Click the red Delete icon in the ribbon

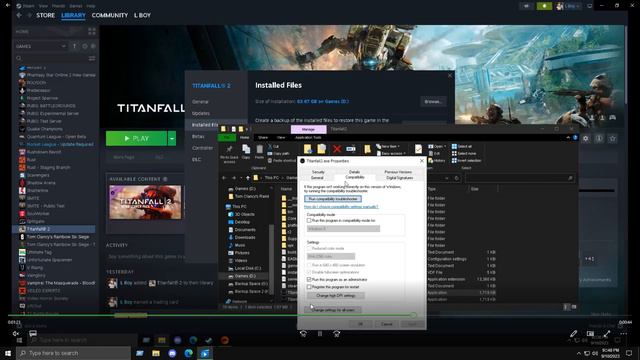tap(337, 149)
